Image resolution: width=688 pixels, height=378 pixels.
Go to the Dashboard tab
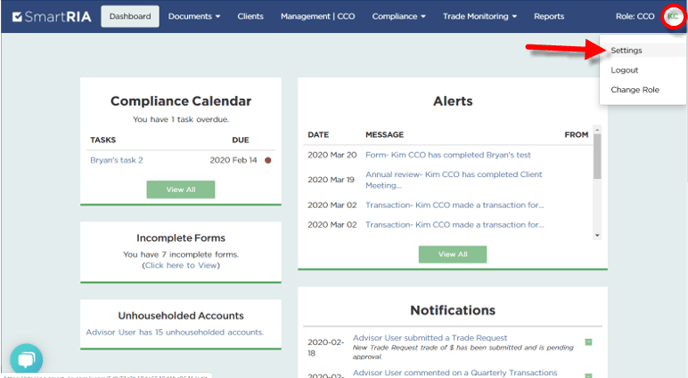pos(130,17)
